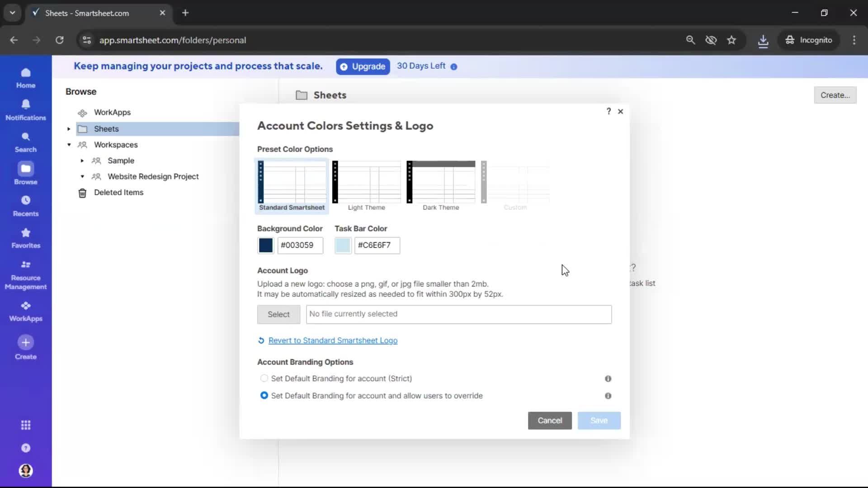Click the Task Bar Color hex input field
The image size is (868, 488).
coord(378,245)
